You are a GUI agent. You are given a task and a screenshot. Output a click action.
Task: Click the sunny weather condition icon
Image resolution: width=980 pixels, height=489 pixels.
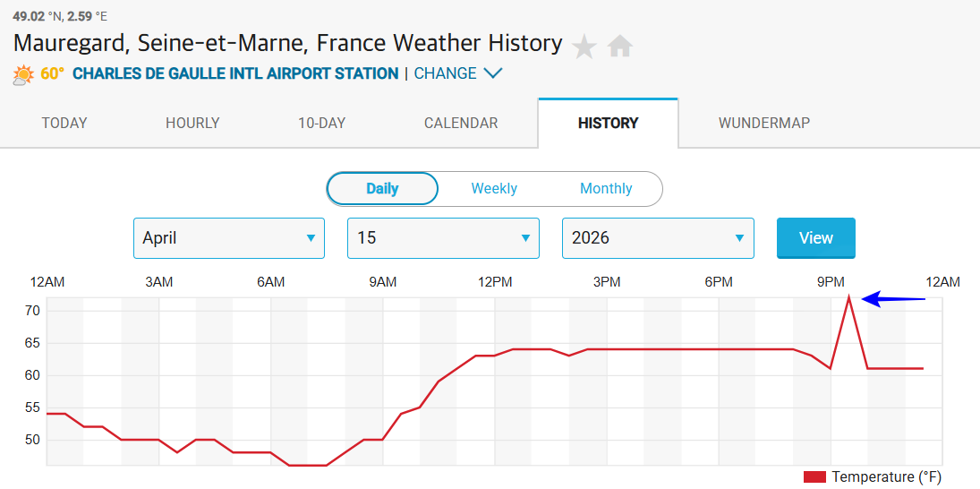(23, 74)
